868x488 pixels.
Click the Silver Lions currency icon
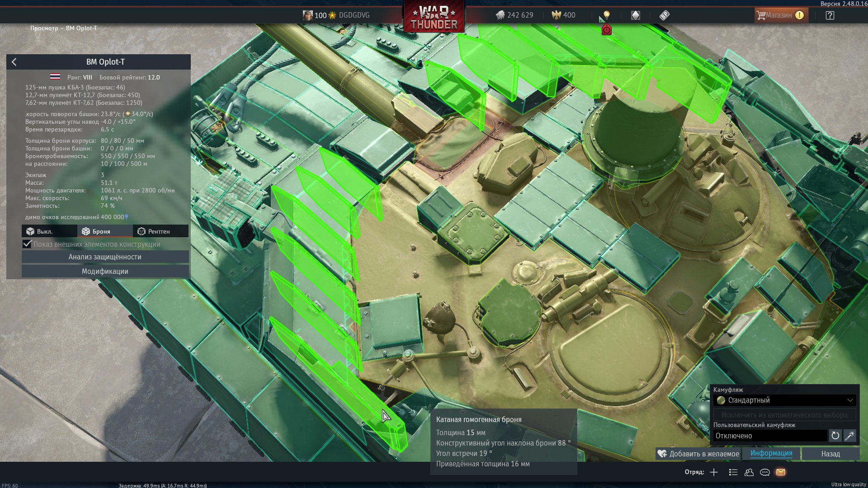(500, 15)
